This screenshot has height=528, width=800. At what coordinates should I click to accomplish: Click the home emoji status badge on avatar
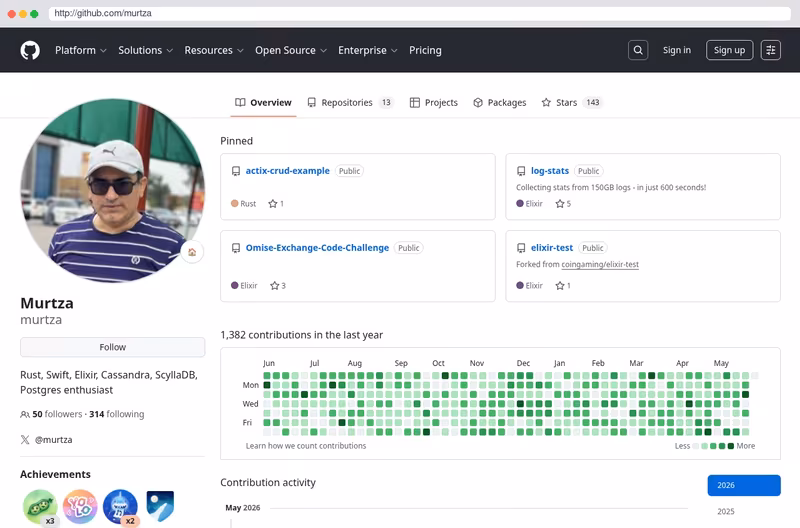192,252
